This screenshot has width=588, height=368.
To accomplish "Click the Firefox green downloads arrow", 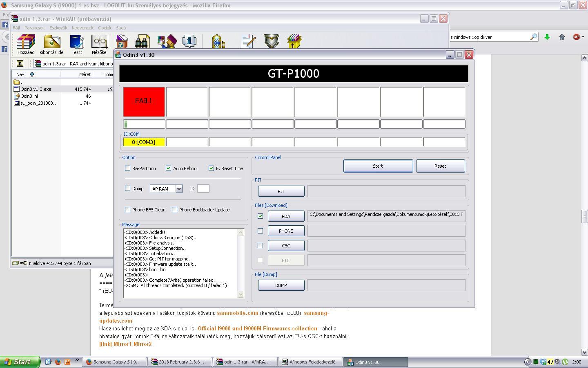I will 547,37.
